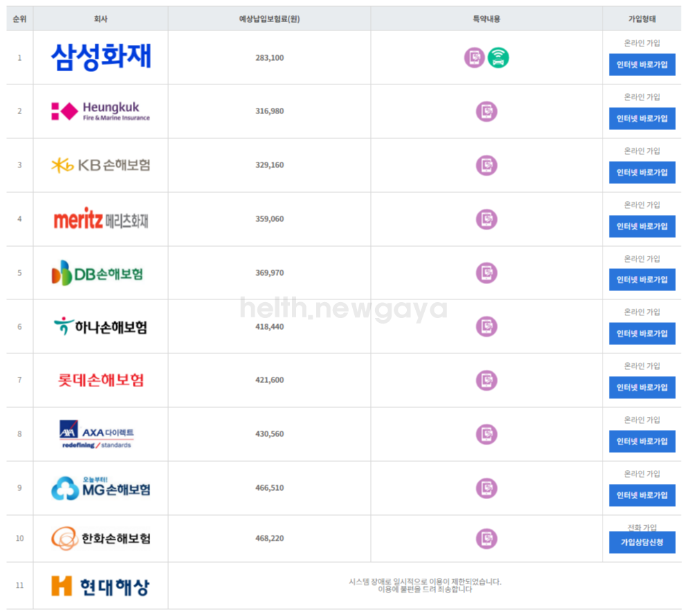Click the 온라인 가입 label in 삼성화재 row
The height and width of the screenshot is (616, 687).
click(x=642, y=43)
